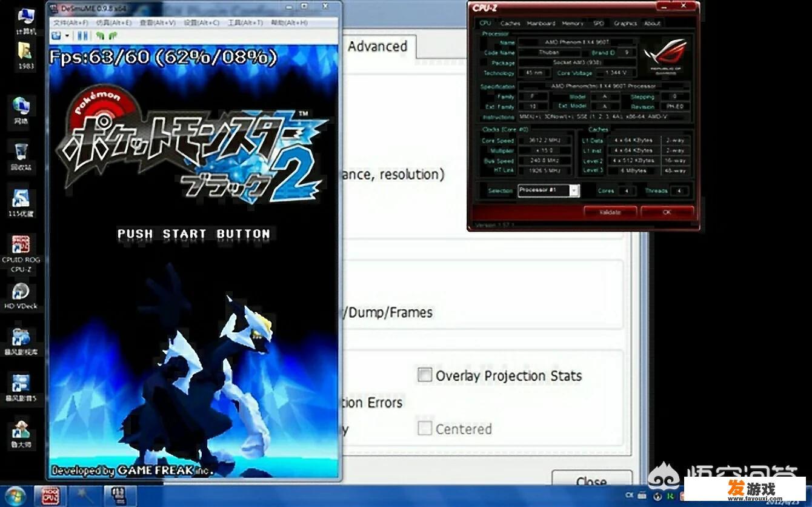Click the Computer (计算机) desktop icon
812x507 pixels.
pos(26,22)
